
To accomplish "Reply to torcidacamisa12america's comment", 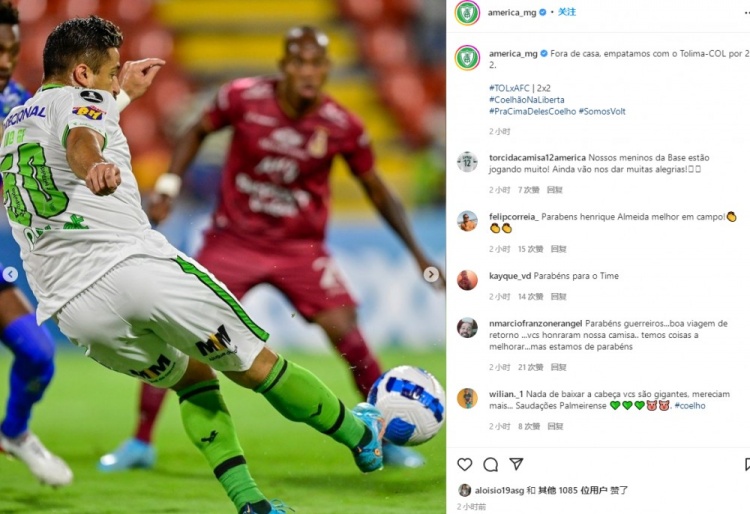I will pos(554,190).
